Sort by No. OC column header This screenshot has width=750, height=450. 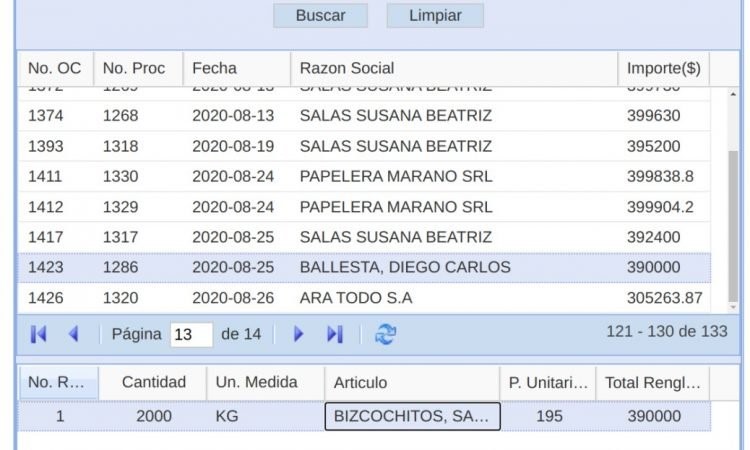pos(55,68)
